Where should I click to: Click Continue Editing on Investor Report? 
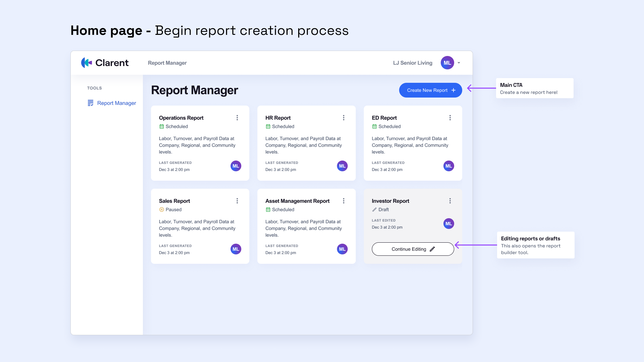click(413, 249)
